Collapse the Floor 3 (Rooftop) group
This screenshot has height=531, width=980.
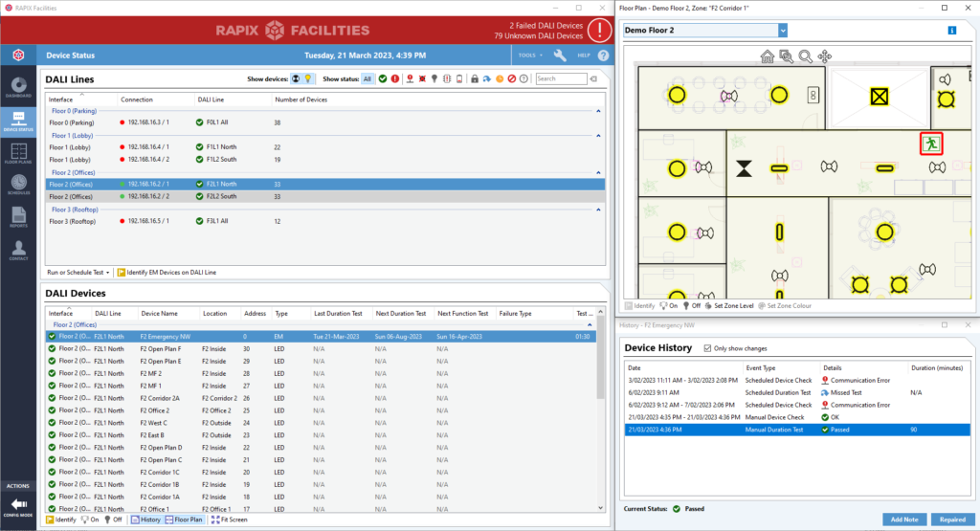598,210
